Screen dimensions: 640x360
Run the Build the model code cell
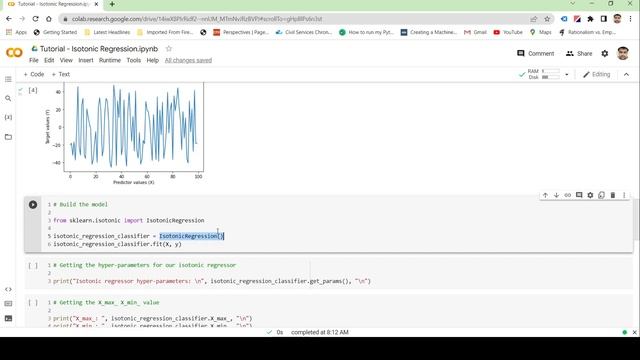pyautogui.click(x=33, y=204)
